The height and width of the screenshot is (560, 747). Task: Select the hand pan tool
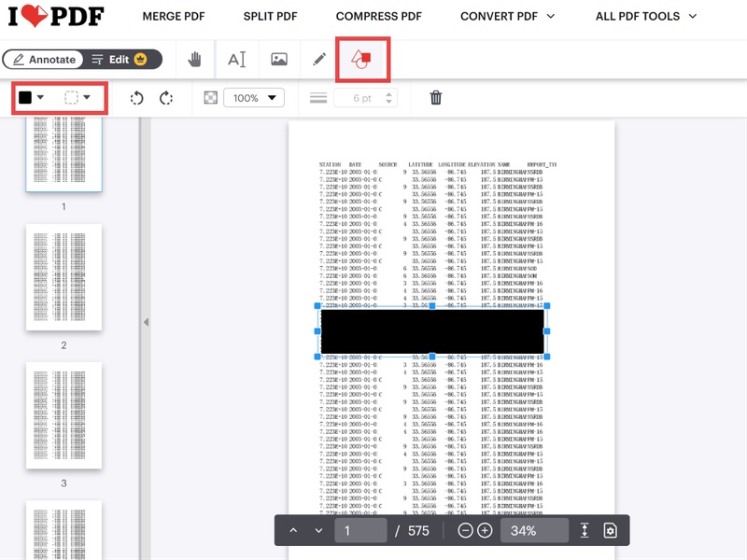click(194, 60)
